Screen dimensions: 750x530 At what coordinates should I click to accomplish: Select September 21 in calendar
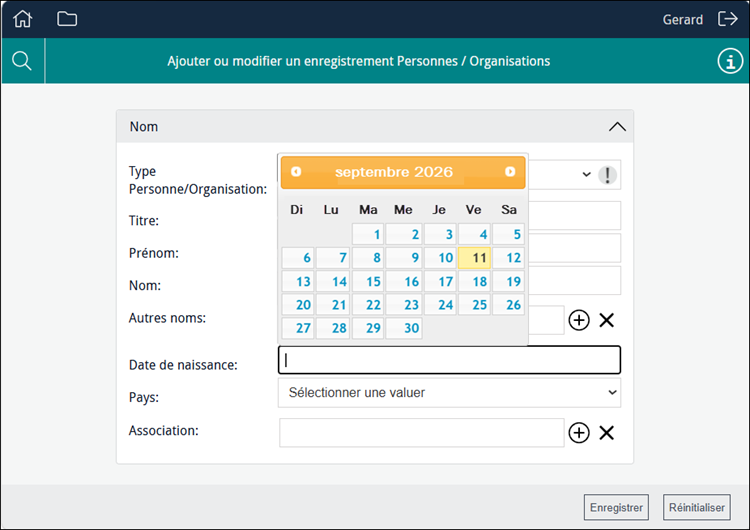(332, 305)
